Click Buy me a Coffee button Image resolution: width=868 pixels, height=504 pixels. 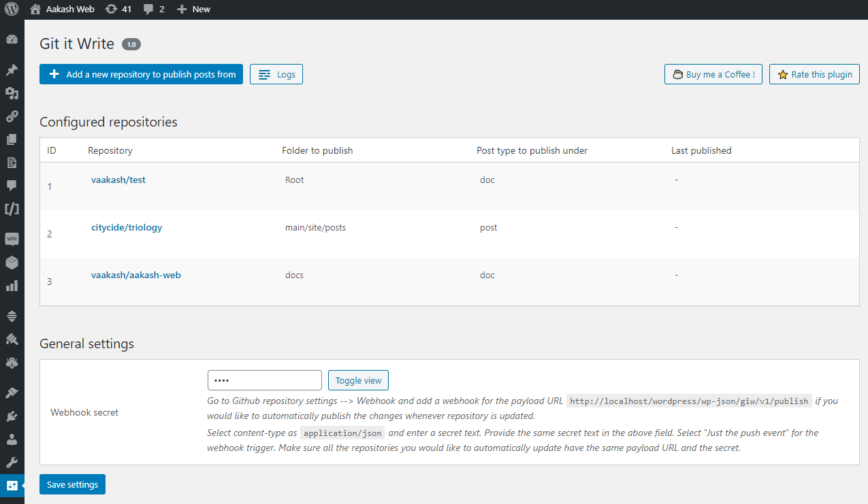point(713,74)
